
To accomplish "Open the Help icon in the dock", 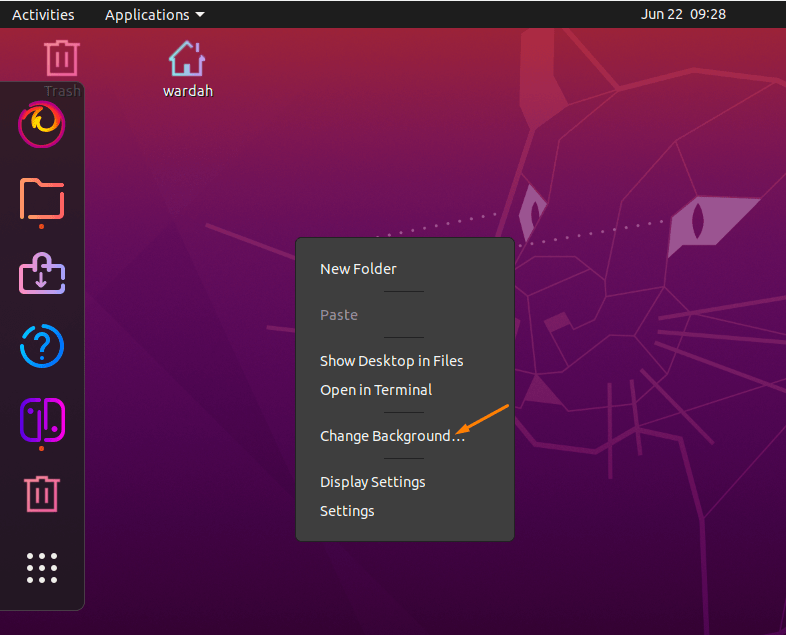I will pyautogui.click(x=42, y=346).
